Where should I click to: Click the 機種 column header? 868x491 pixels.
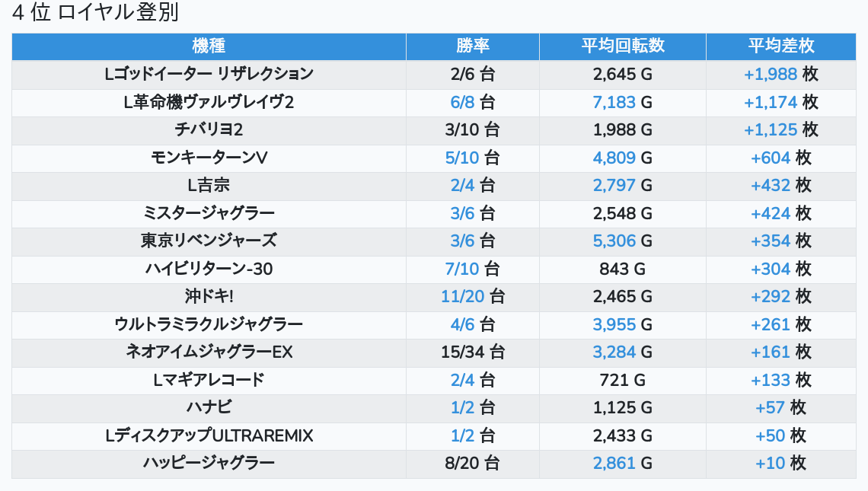(209, 46)
